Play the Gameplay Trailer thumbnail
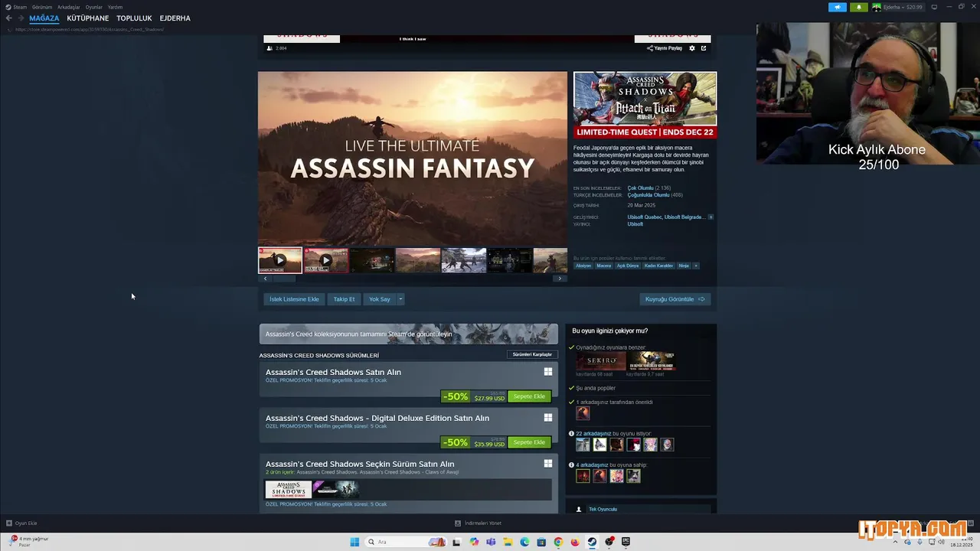 point(280,260)
